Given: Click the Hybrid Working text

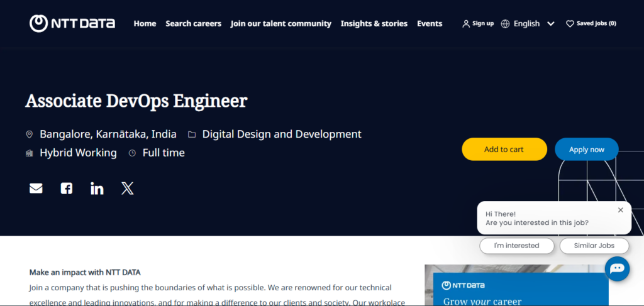Looking at the screenshot, I should click(78, 153).
